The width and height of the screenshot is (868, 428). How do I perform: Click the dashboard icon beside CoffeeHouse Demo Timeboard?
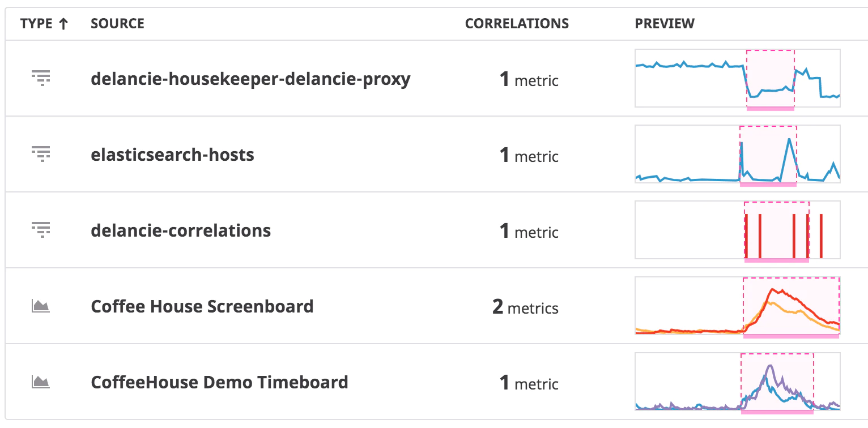(x=41, y=382)
